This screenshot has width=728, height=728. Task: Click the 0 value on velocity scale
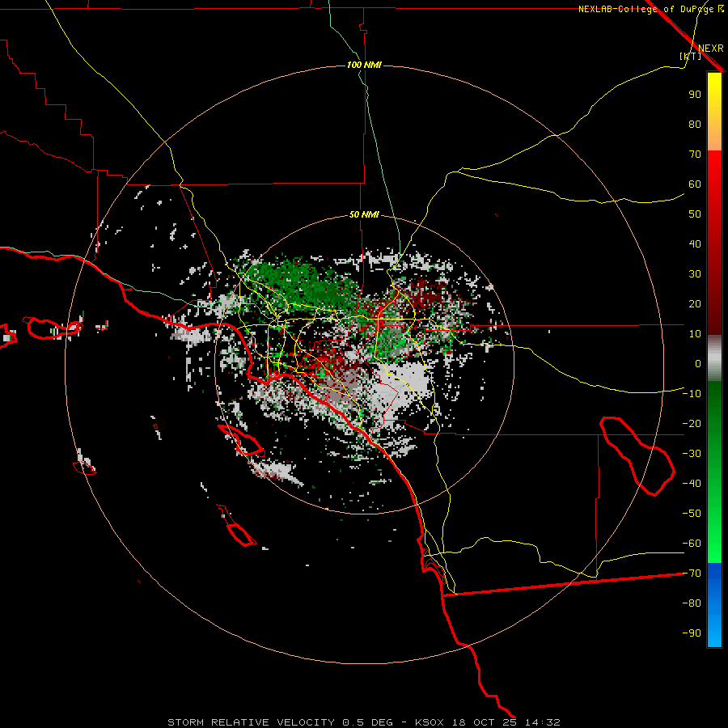pyautogui.click(x=698, y=363)
